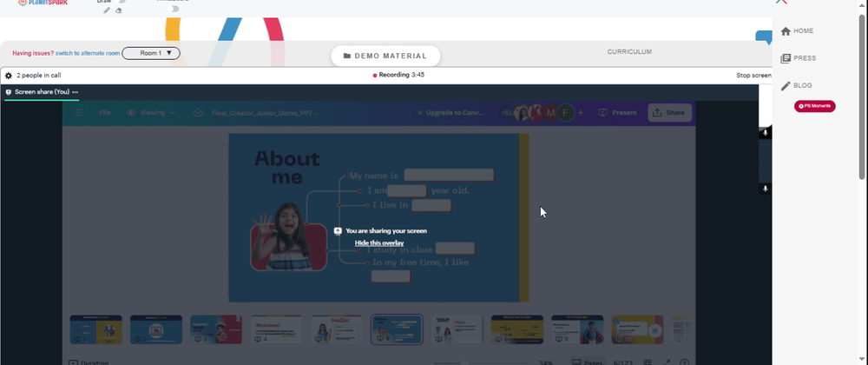Click 'You are sharing your screen' icon
Viewport: 868px width, 365px height.
(x=338, y=231)
